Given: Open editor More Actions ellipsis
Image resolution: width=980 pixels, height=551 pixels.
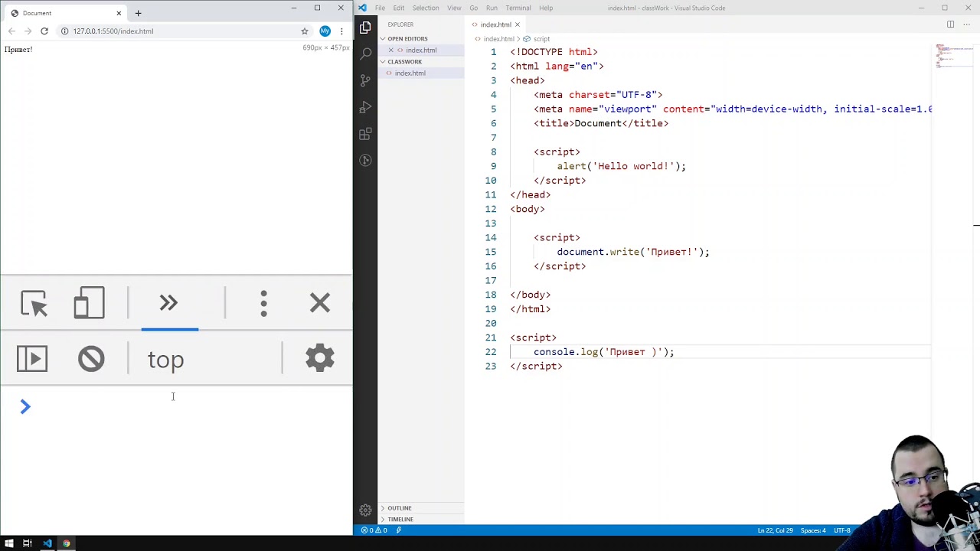Looking at the screenshot, I should [x=966, y=24].
